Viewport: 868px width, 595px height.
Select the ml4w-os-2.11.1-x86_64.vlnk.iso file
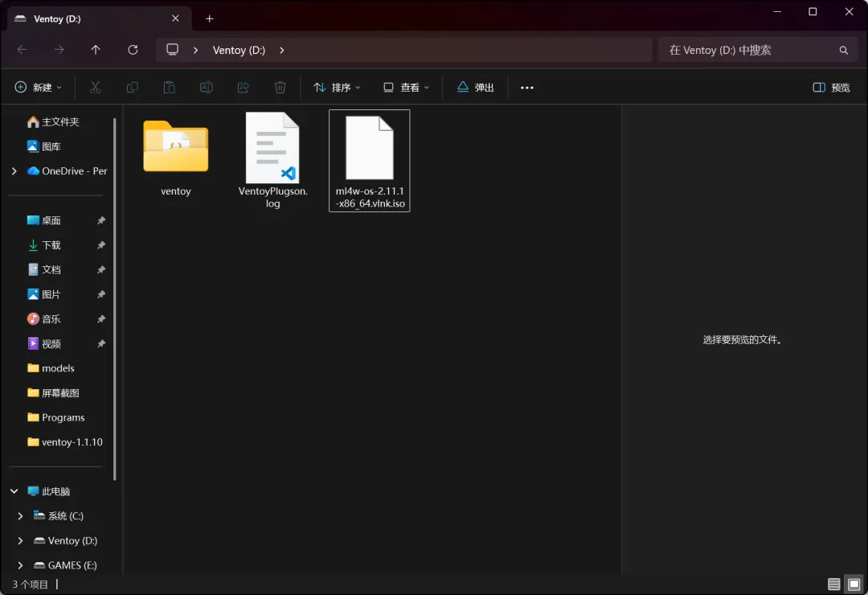[x=369, y=161]
